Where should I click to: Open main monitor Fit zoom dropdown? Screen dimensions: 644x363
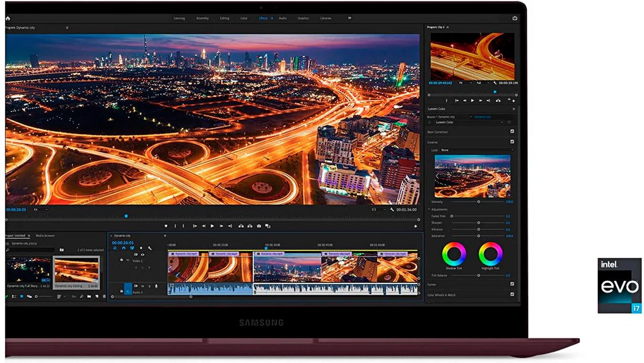coord(41,209)
